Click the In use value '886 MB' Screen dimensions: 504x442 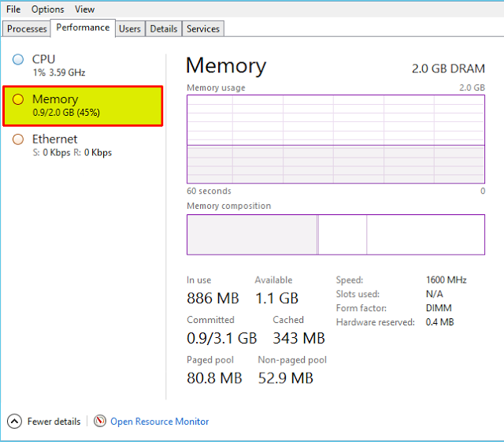[x=213, y=298]
